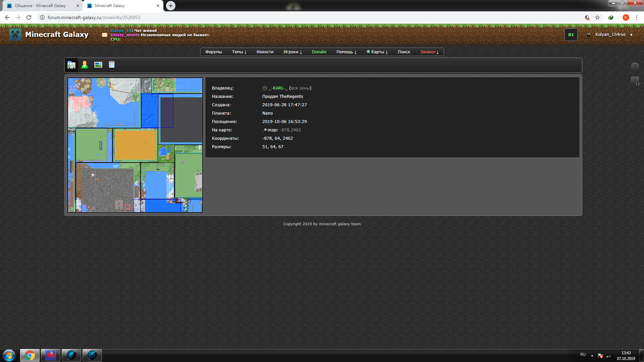Viewport: 644px width, 362px height.
Task: Expand the Игроки menu dropdown
Action: (x=292, y=52)
